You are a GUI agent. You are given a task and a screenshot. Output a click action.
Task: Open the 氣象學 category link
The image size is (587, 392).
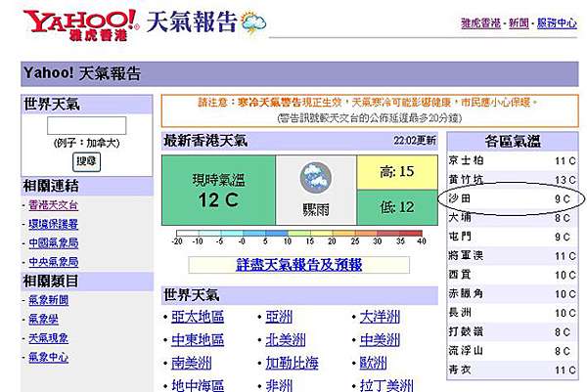(x=43, y=319)
